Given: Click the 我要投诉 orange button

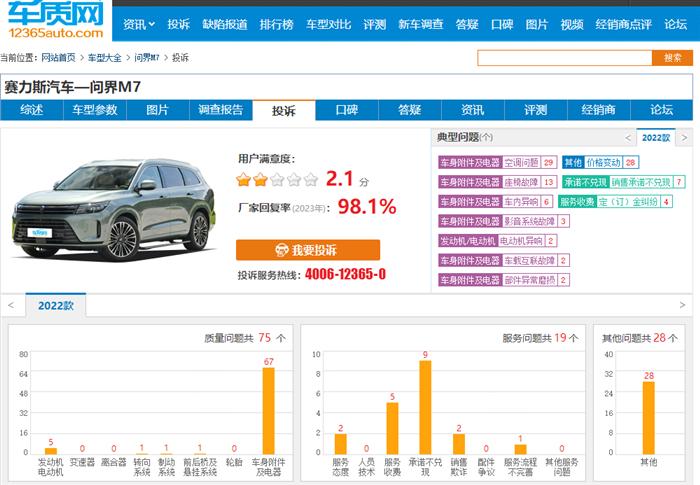Looking at the screenshot, I should tap(308, 250).
